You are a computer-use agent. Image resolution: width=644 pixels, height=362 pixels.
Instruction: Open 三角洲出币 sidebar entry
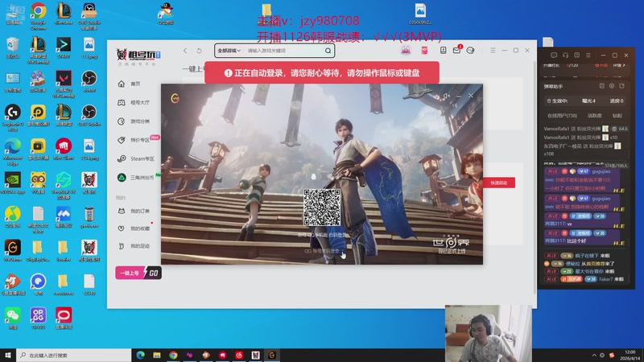136,177
